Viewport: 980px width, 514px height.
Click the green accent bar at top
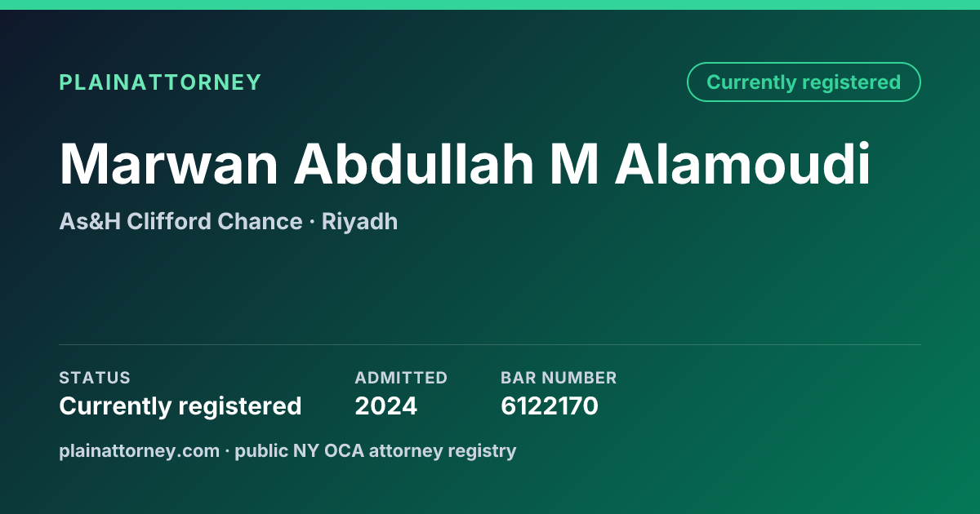coord(490,5)
